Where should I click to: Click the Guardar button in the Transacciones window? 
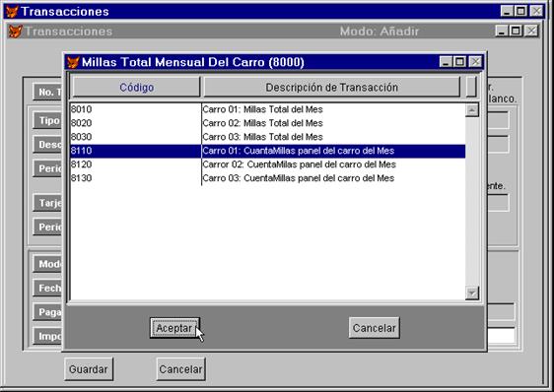click(x=89, y=369)
